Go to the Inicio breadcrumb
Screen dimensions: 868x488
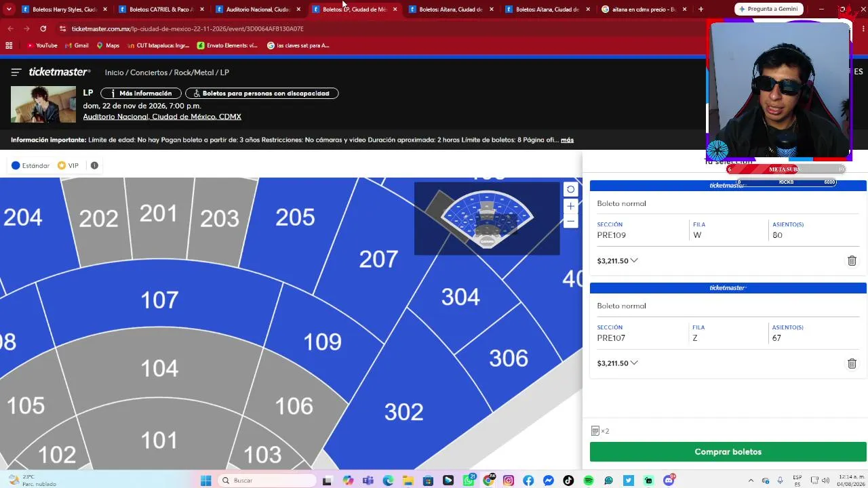(114, 73)
